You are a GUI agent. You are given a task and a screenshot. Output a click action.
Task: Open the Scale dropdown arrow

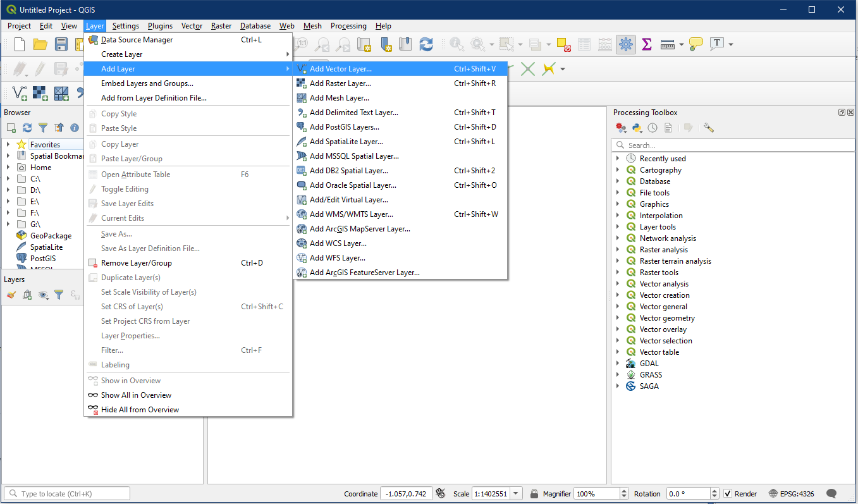516,494
